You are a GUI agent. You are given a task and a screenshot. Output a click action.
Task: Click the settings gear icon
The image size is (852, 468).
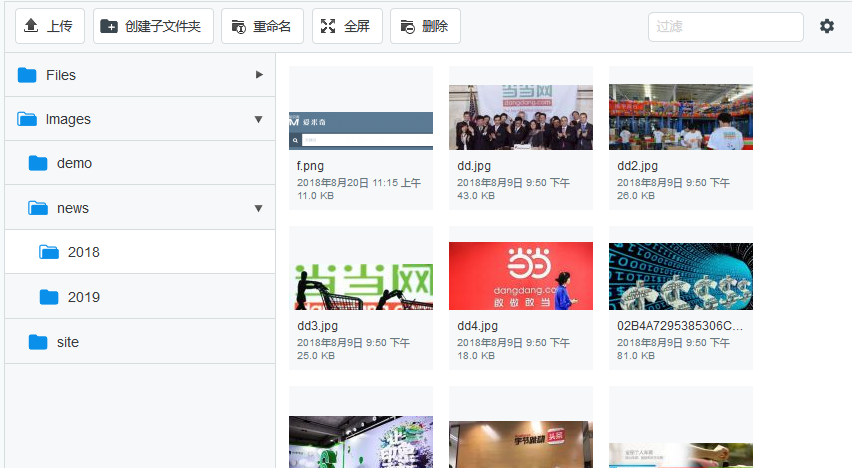tap(827, 26)
